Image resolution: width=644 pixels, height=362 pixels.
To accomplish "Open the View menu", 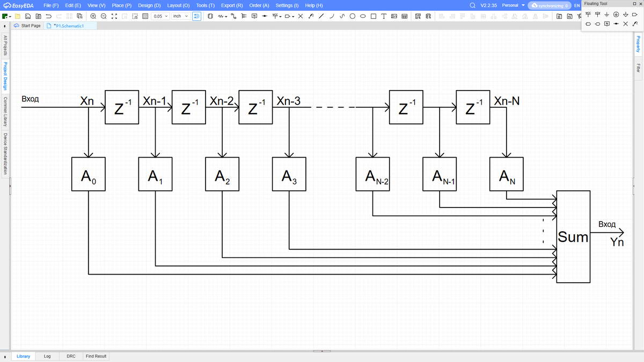I will coord(97,5).
